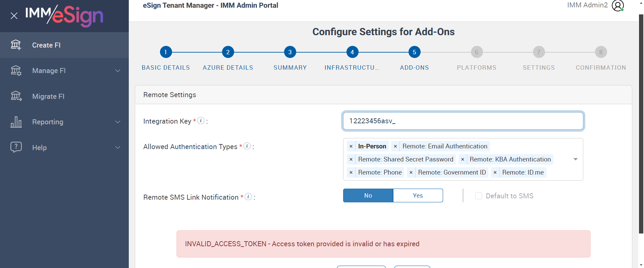Check the Default to SMS checkbox
The width and height of the screenshot is (644, 268).
click(x=479, y=196)
